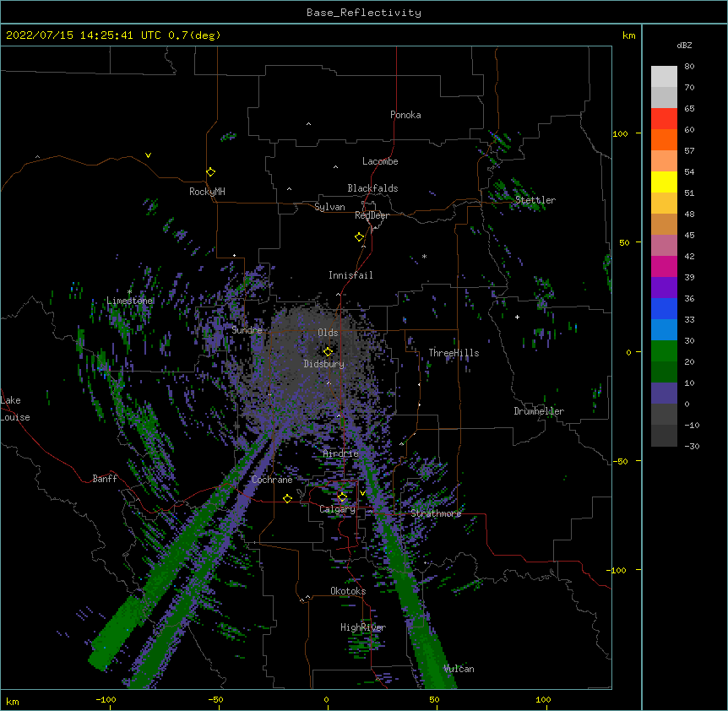Click the Drumheller town label
The width and height of the screenshot is (728, 711).
pos(539,411)
